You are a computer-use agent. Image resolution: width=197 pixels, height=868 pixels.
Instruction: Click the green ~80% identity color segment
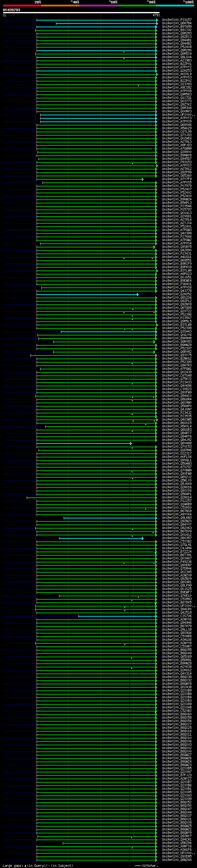[x=137, y=6]
